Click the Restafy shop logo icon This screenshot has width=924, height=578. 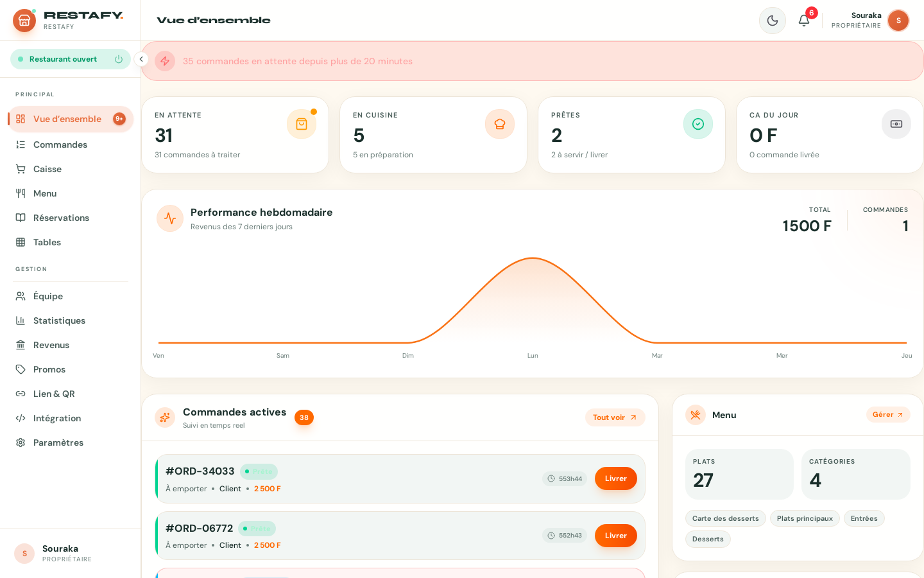[x=24, y=21]
